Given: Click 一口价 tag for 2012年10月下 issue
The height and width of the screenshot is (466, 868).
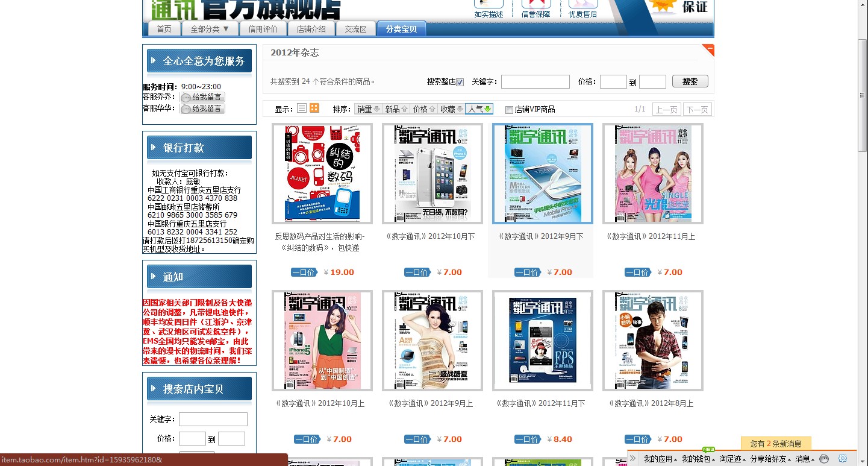Looking at the screenshot, I should pyautogui.click(x=417, y=272).
